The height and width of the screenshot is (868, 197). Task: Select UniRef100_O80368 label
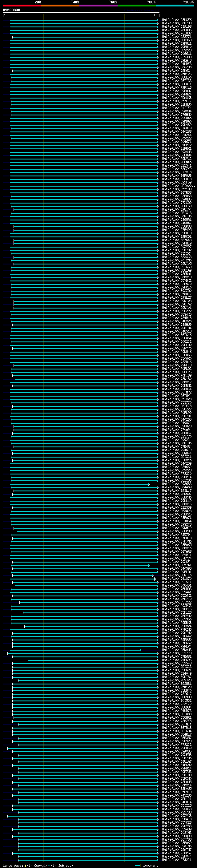pyautogui.click(x=177, y=40)
